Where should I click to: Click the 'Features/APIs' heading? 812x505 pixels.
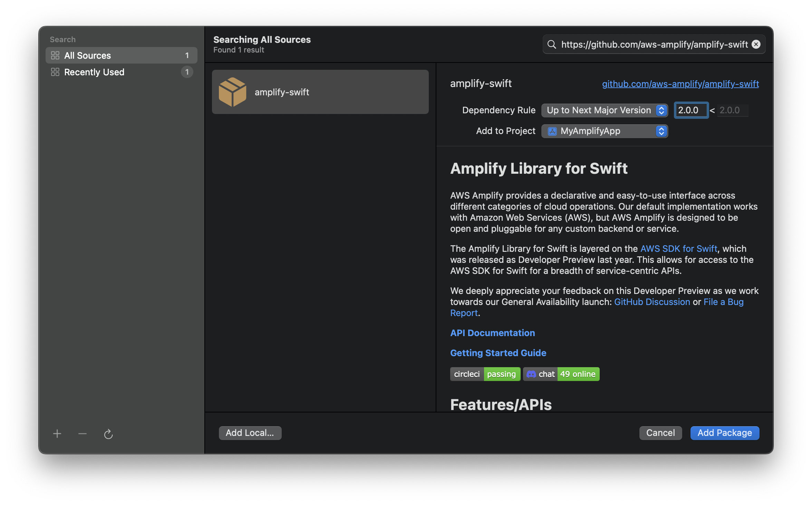(x=501, y=404)
